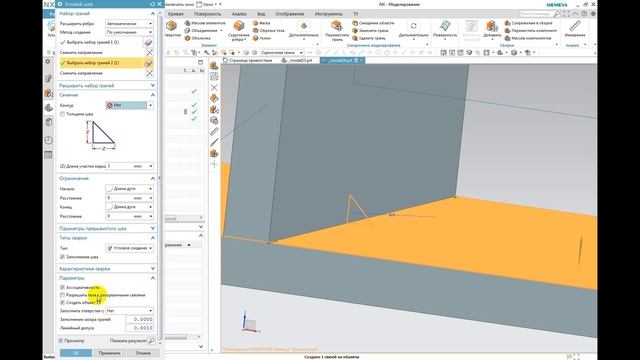The image size is (640, 360).
Task: Click the Cancel button
Action: 143,353
